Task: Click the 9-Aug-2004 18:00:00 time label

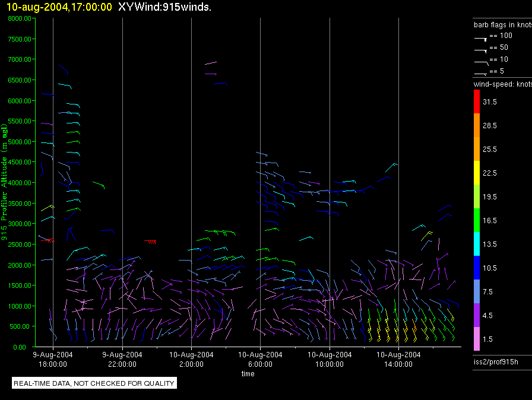Action: [x=53, y=359]
